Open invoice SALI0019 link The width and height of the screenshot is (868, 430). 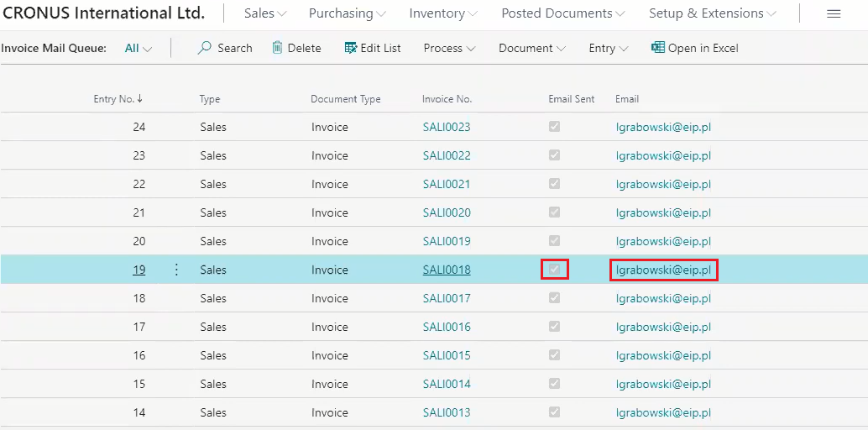click(447, 241)
